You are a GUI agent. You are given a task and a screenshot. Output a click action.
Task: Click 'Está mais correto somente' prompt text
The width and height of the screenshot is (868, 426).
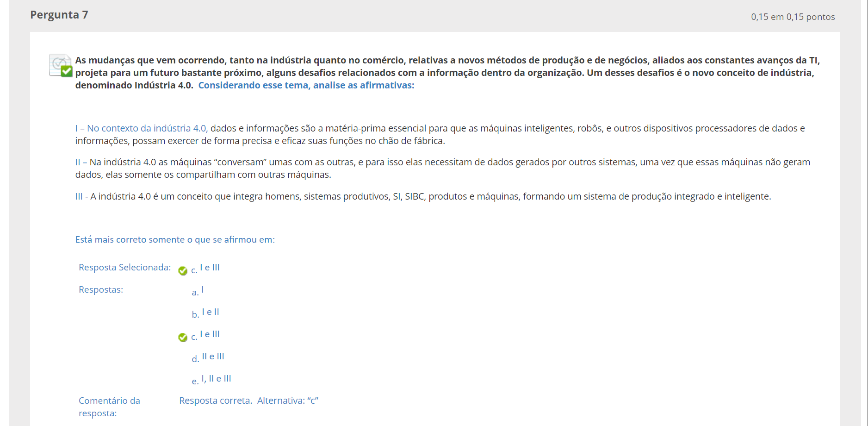point(175,239)
